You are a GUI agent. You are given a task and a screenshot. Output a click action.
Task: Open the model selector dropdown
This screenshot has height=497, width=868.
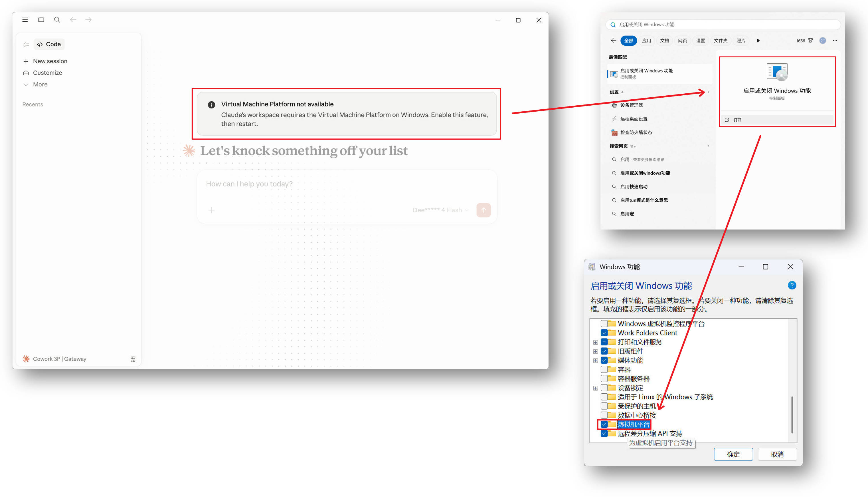pos(440,210)
